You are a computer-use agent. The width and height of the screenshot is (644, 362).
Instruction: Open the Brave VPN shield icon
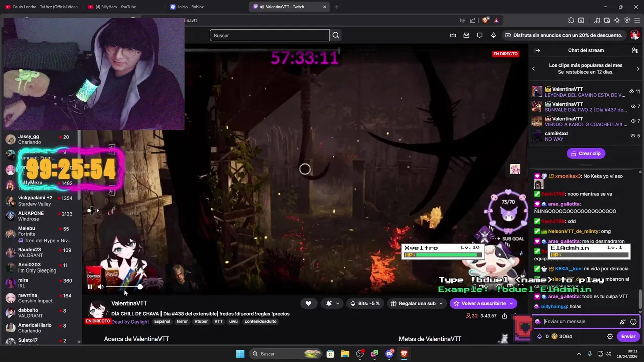[x=627, y=20]
